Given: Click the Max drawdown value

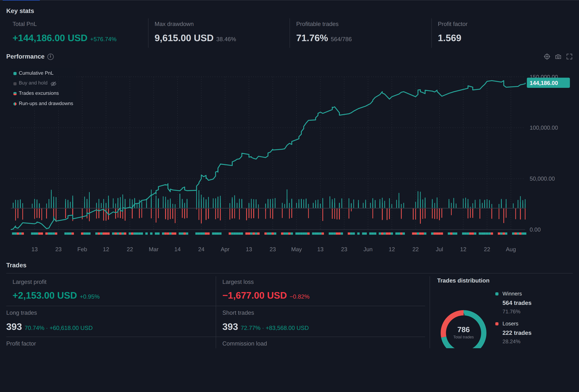Looking at the screenshot, I should click(184, 38).
